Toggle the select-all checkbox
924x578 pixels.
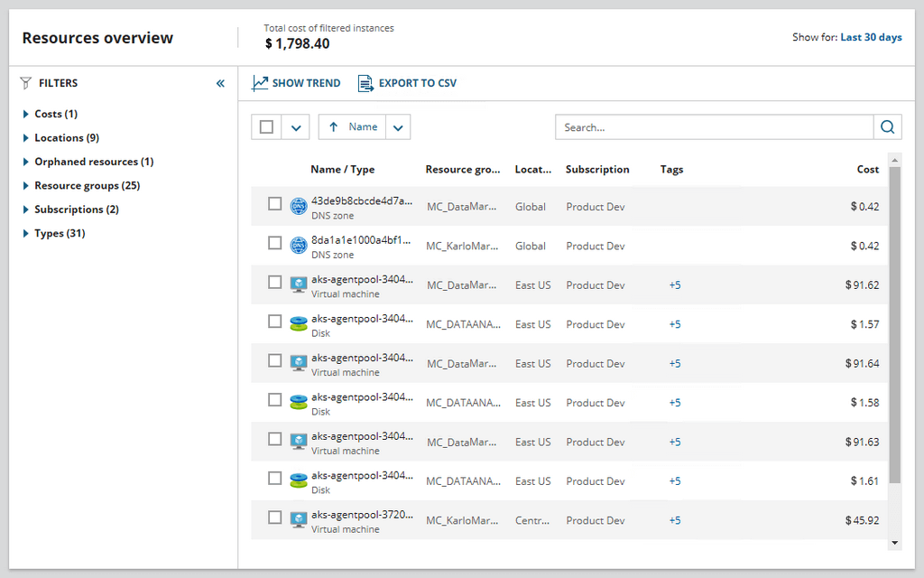pyautogui.click(x=266, y=127)
